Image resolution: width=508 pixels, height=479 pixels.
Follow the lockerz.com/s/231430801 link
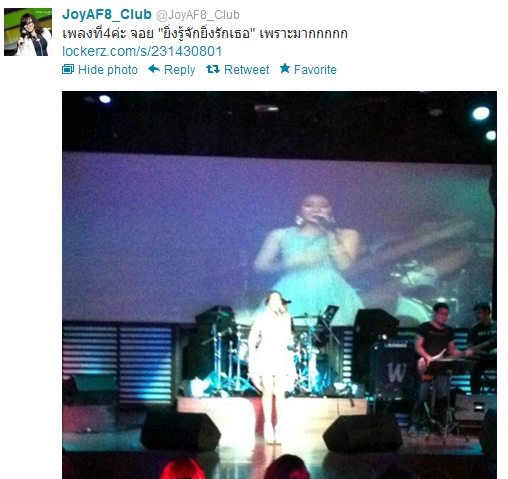coord(142,51)
